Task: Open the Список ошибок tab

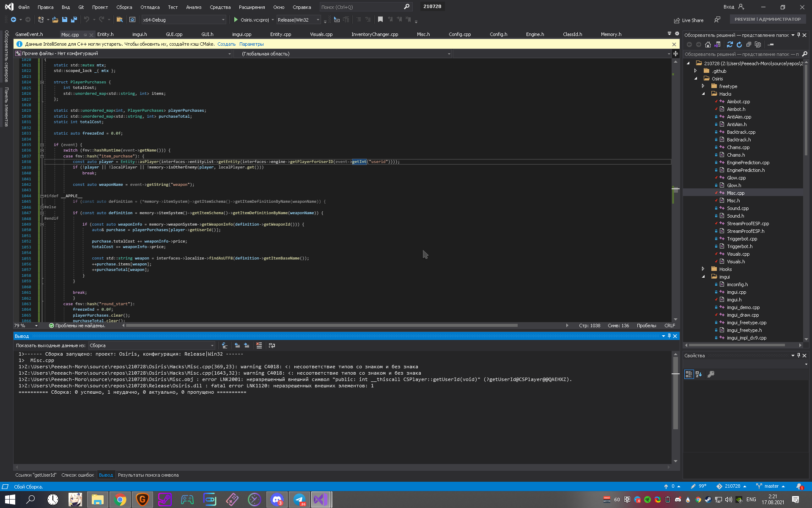Action: [x=77, y=475]
